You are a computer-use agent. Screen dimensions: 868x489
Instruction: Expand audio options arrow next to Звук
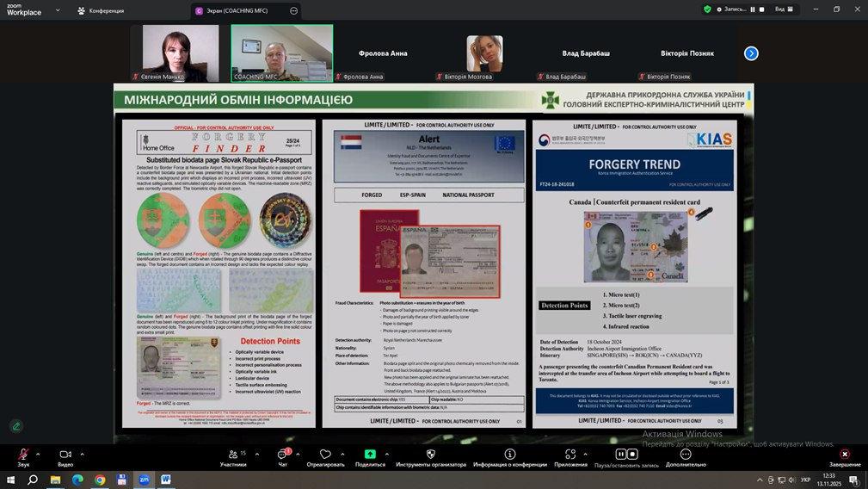[x=40, y=454]
